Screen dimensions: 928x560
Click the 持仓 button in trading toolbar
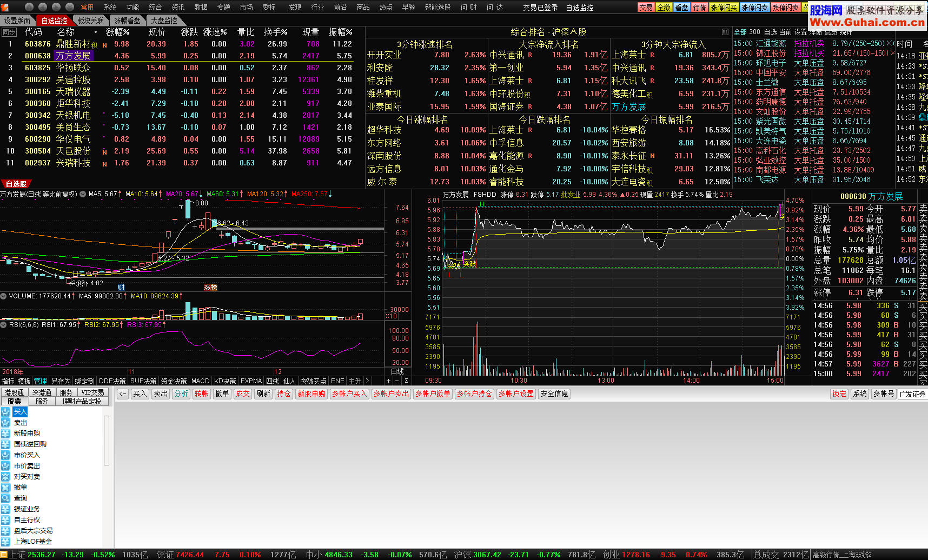pyautogui.click(x=284, y=394)
